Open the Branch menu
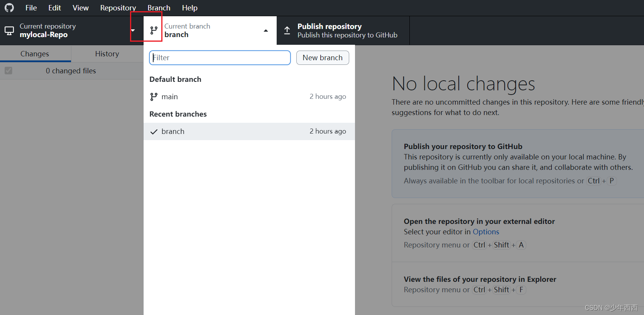Viewport: 644px width, 315px height. tap(159, 8)
